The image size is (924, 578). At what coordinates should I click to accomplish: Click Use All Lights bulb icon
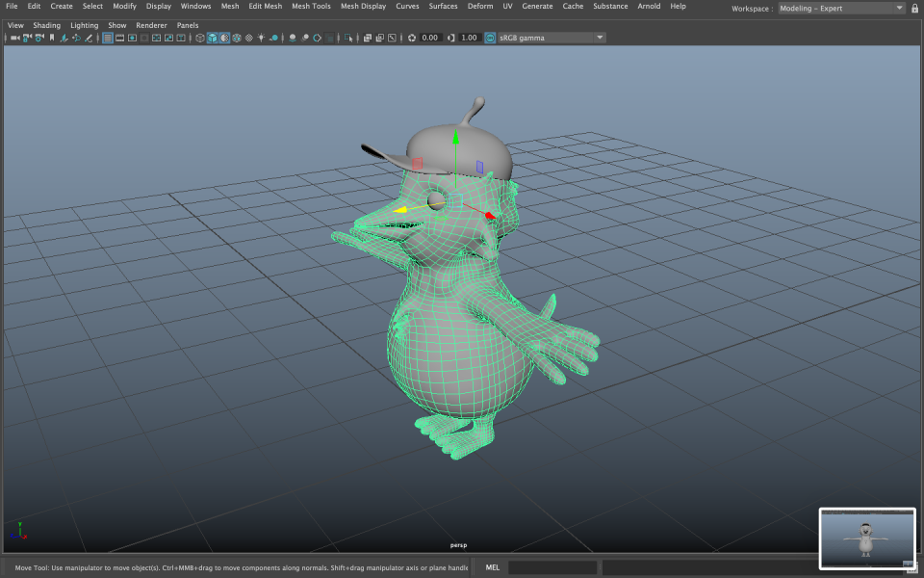point(261,38)
